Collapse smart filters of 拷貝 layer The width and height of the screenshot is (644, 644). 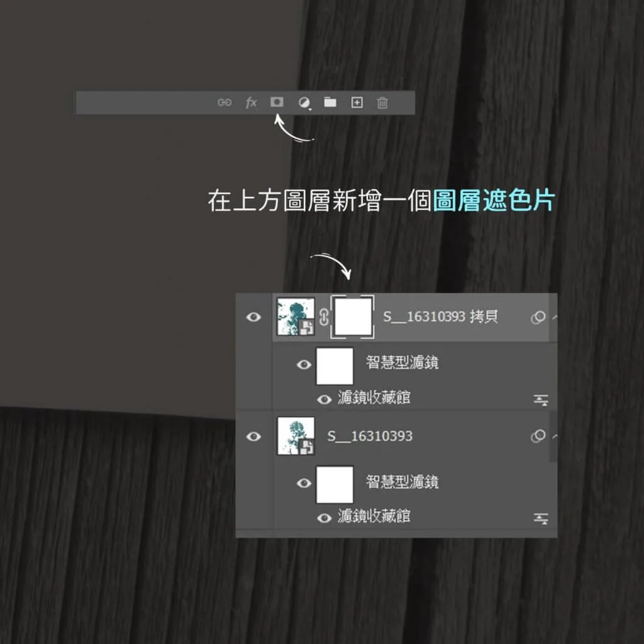555,317
